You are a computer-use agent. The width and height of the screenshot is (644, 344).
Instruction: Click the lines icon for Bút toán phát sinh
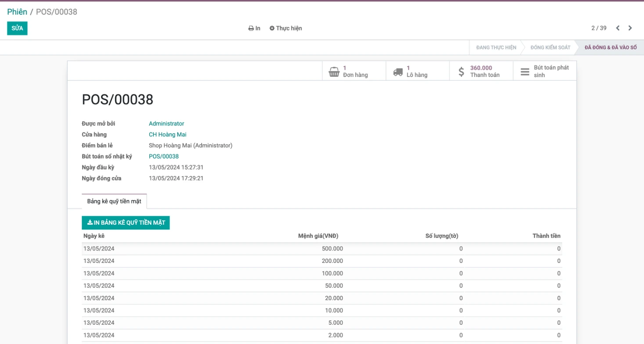pyautogui.click(x=525, y=72)
